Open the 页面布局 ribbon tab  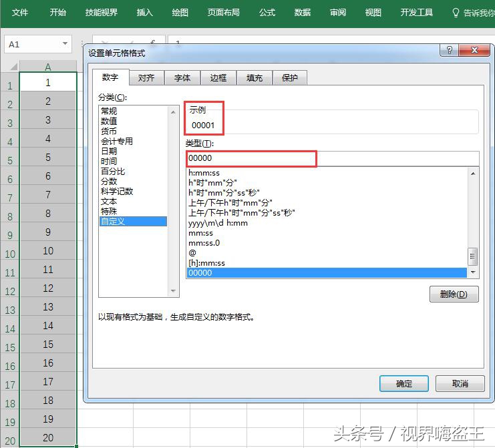[223, 13]
